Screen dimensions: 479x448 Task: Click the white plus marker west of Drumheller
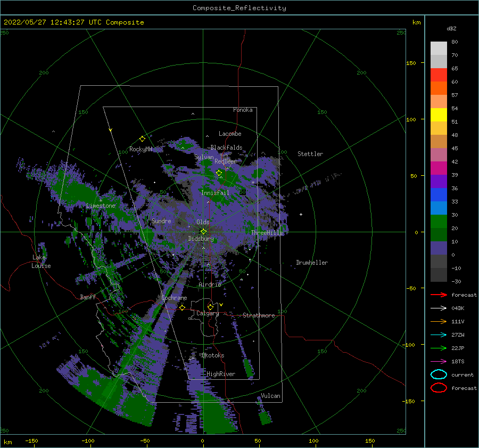pos(301,214)
